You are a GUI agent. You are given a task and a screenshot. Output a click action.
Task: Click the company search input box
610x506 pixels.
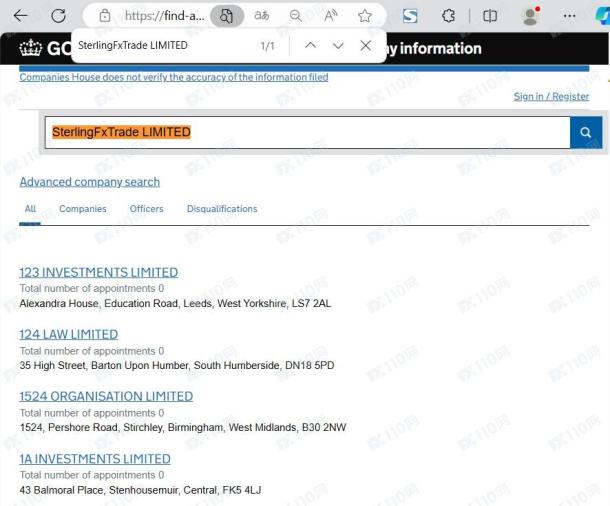click(307, 132)
